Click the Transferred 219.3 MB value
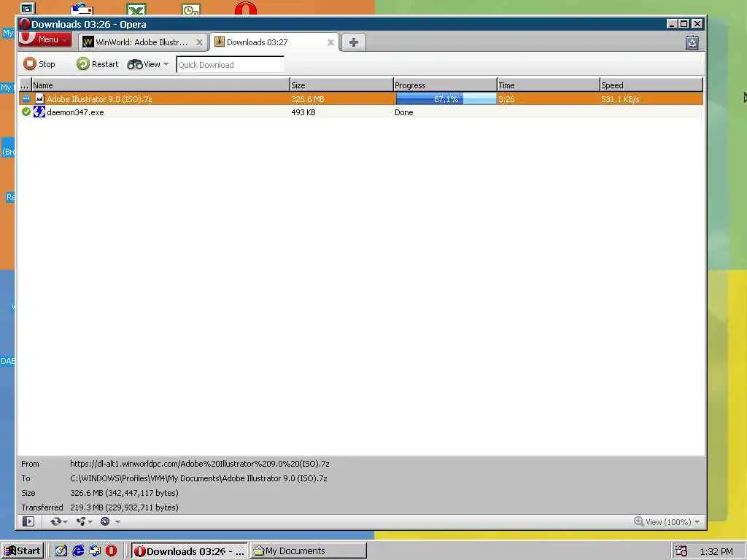Screen dimensions: 747x560 pos(124,507)
